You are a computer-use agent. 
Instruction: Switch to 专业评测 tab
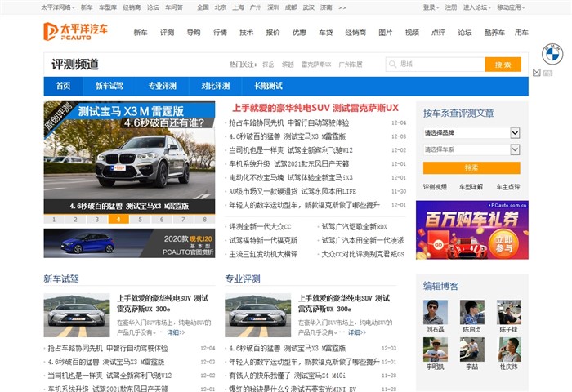tap(163, 86)
